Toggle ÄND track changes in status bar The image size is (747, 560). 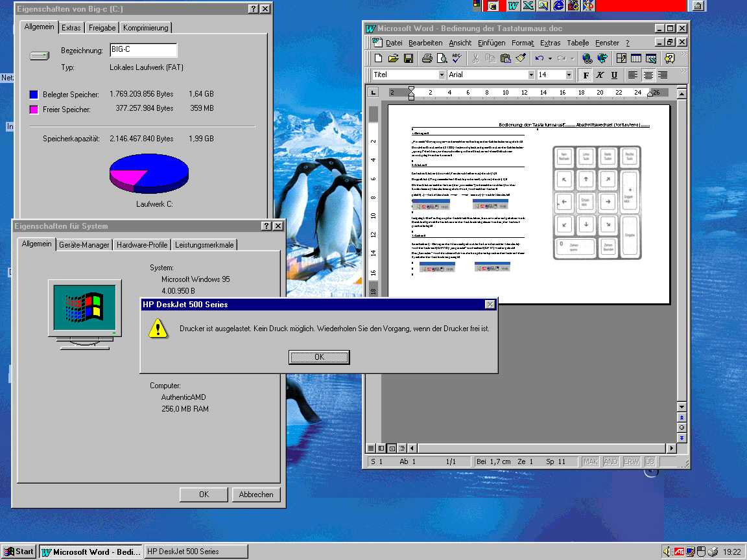[x=611, y=461]
